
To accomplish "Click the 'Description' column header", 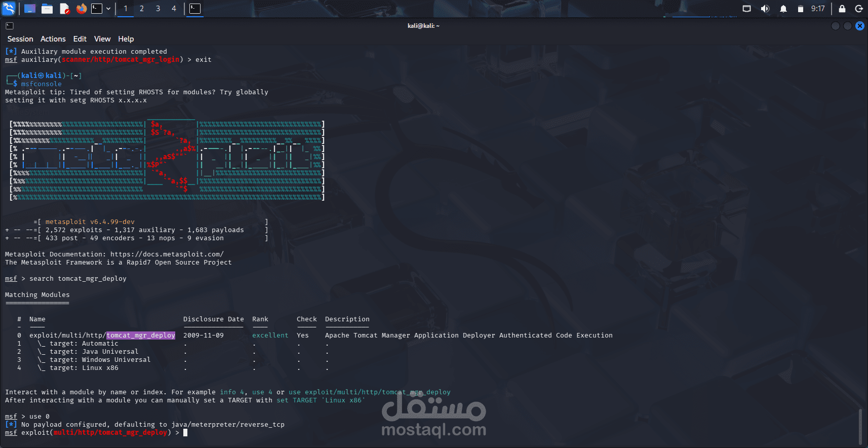I will pyautogui.click(x=347, y=319).
